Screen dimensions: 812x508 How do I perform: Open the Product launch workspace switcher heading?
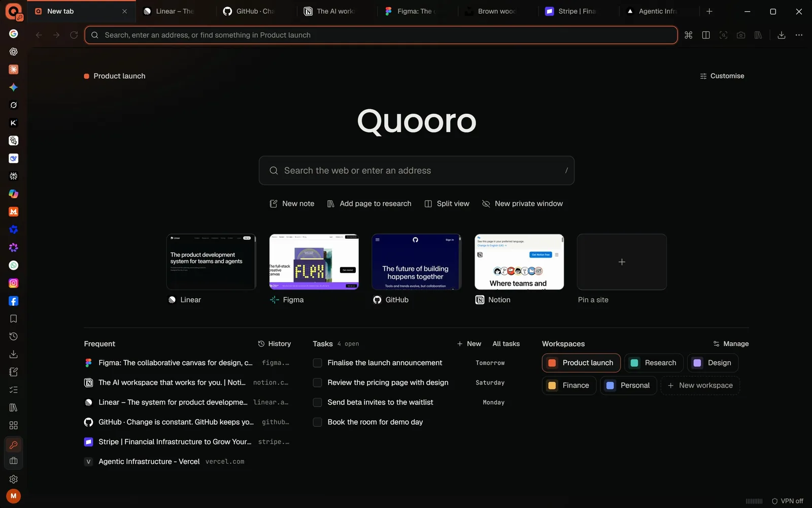(x=115, y=76)
